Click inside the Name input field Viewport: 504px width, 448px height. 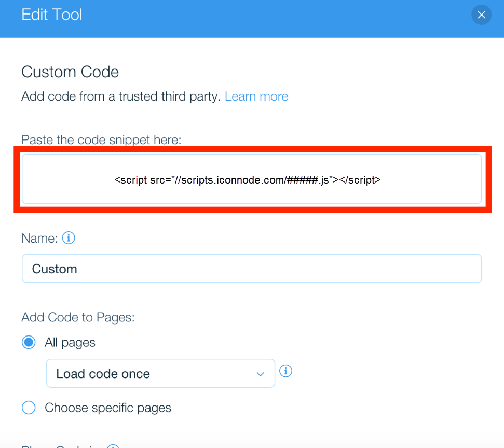252,269
